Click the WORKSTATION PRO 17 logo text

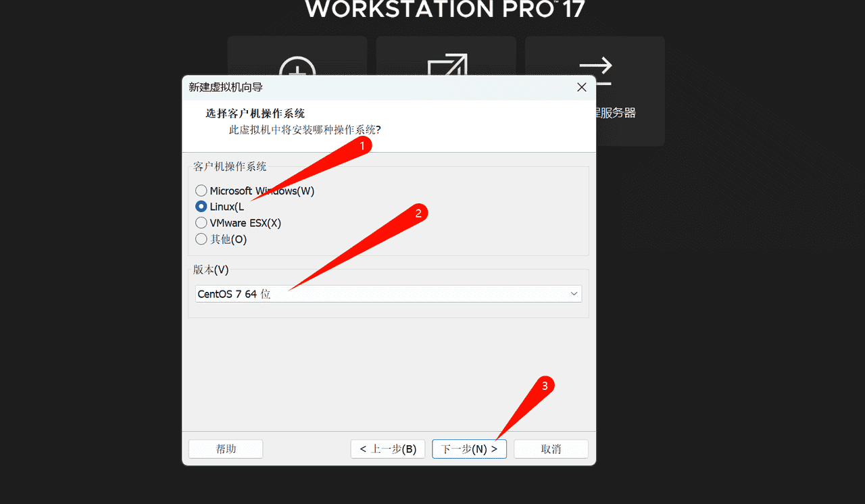tap(445, 9)
